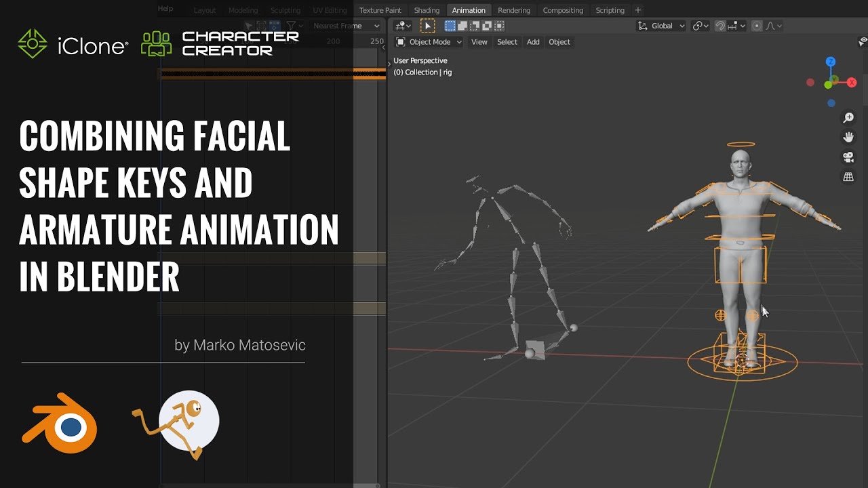Select the rig's head halo control
The width and height of the screenshot is (868, 488).
point(741,144)
